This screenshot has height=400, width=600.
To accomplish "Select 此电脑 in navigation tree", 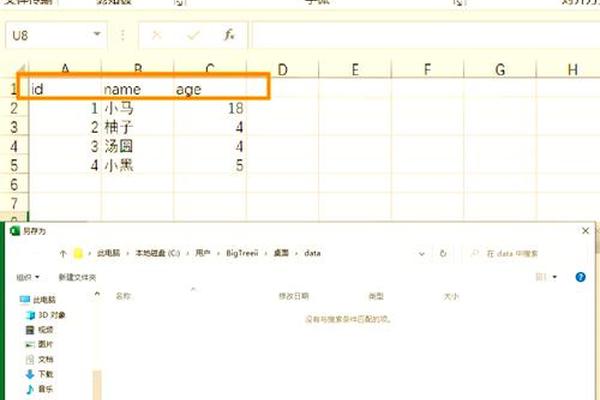I will click(38, 299).
